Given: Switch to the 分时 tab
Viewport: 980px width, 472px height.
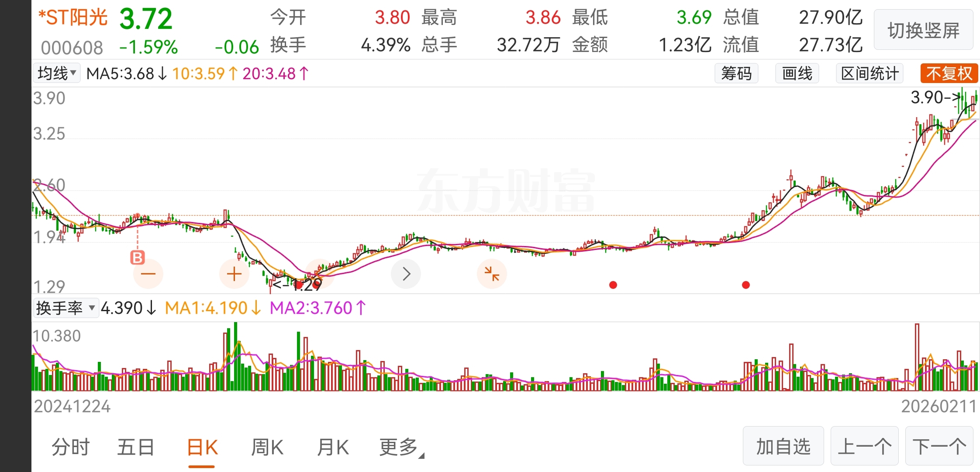Looking at the screenshot, I should click(71, 448).
